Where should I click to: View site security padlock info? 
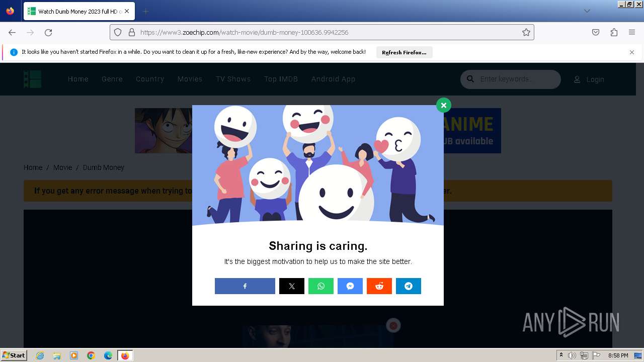click(x=132, y=32)
